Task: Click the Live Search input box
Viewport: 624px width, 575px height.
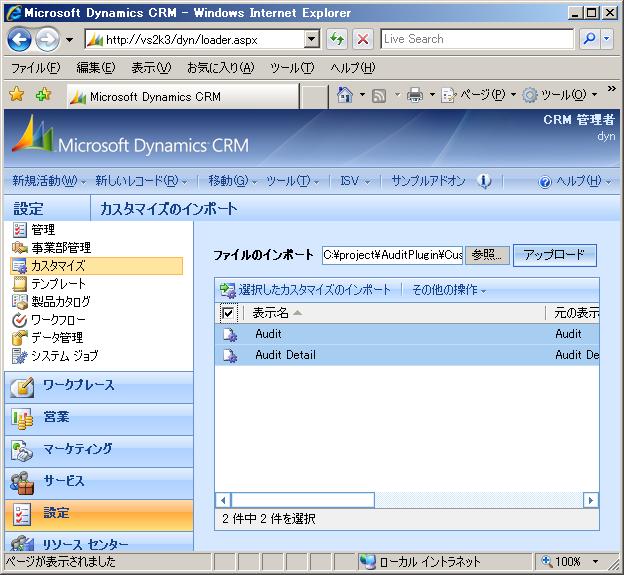Action: (477, 39)
